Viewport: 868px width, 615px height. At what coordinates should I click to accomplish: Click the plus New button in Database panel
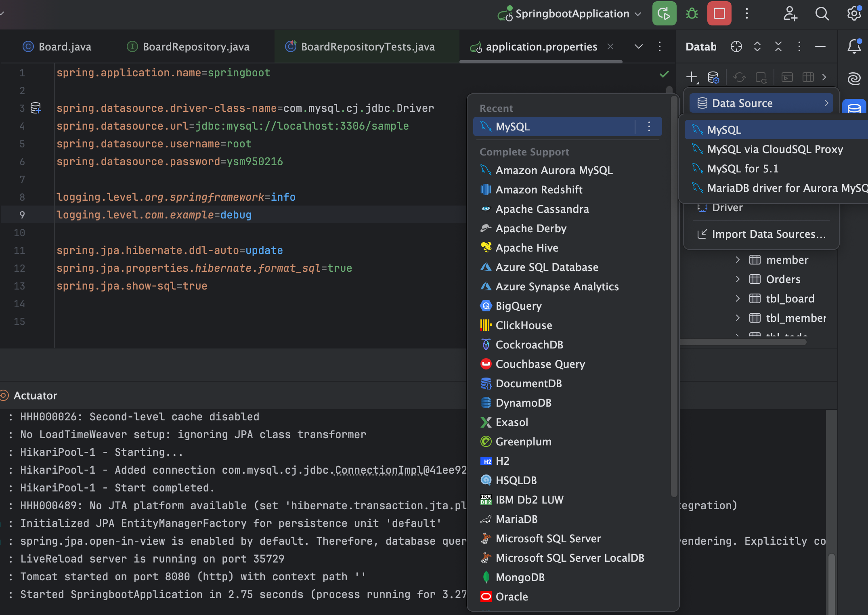click(692, 77)
